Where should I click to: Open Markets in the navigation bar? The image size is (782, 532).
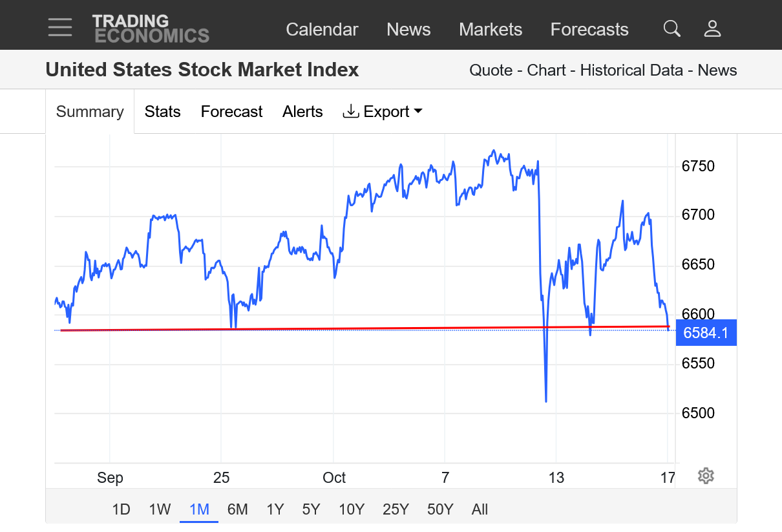click(491, 29)
